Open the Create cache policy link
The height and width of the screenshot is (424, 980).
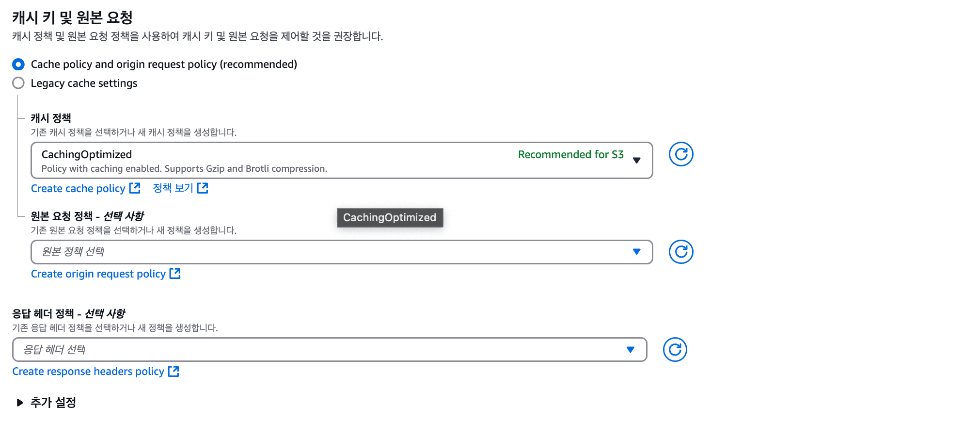click(78, 189)
